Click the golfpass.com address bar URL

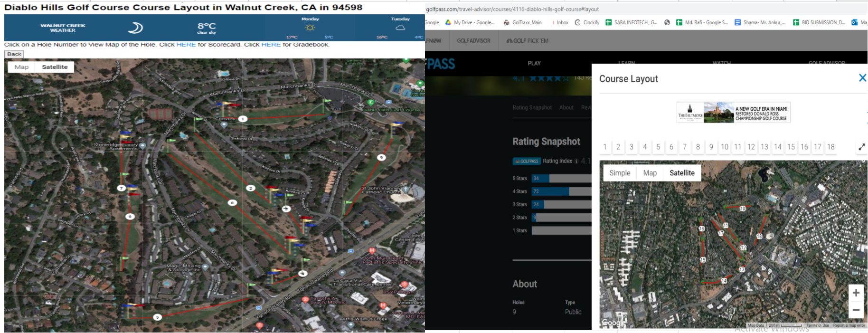(x=512, y=9)
